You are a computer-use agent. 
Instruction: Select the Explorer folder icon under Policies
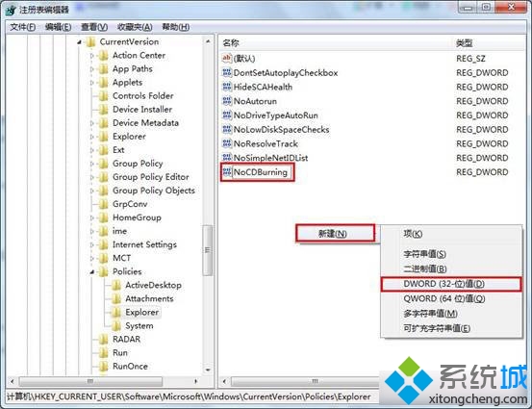pos(116,312)
